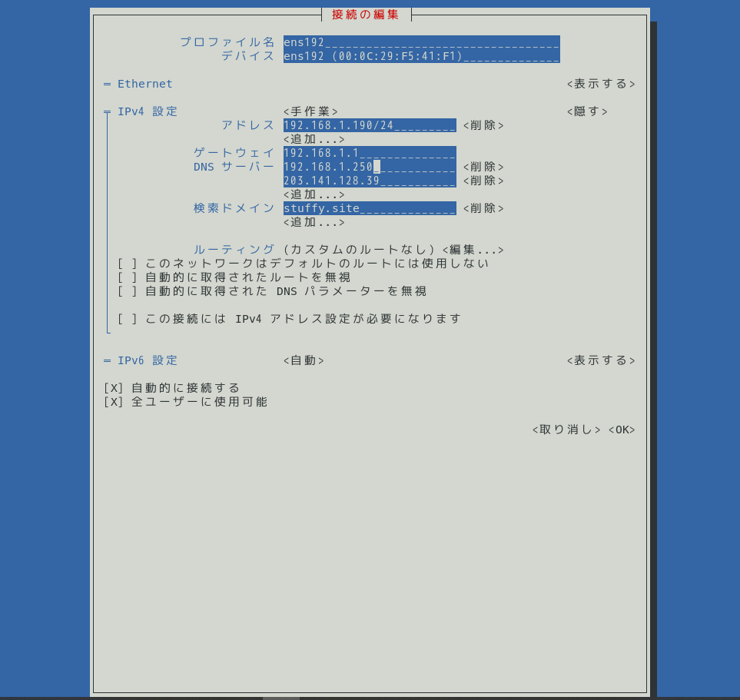Uncheck 自動的に接続する checkbox
The width and height of the screenshot is (740, 700).
pyautogui.click(x=113, y=388)
